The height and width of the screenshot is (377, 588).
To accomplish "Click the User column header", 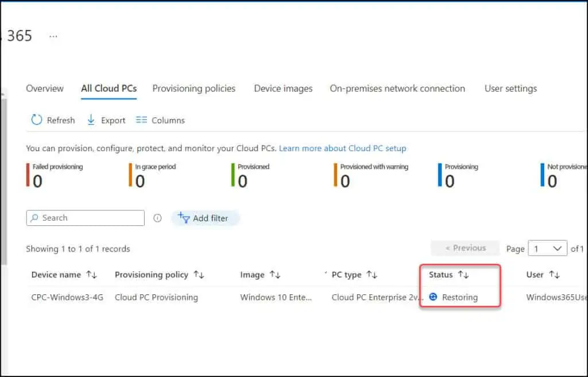I will pyautogui.click(x=535, y=275).
